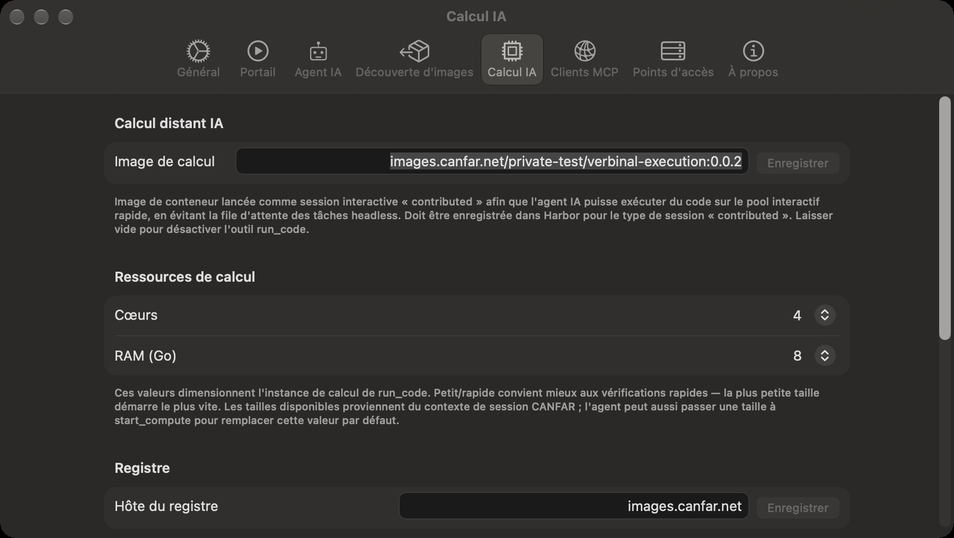
Task: Open the Général settings tab
Action: pos(198,59)
